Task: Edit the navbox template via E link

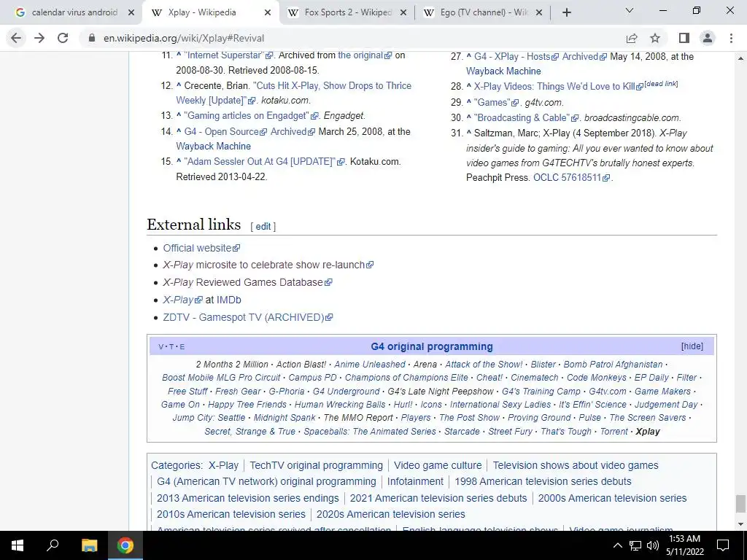Action: 182,347
